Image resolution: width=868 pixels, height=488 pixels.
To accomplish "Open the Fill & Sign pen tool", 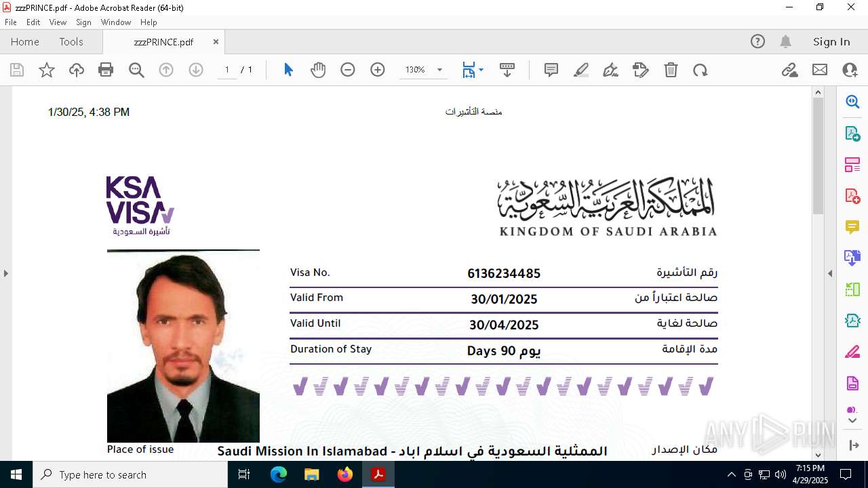I will pos(610,70).
